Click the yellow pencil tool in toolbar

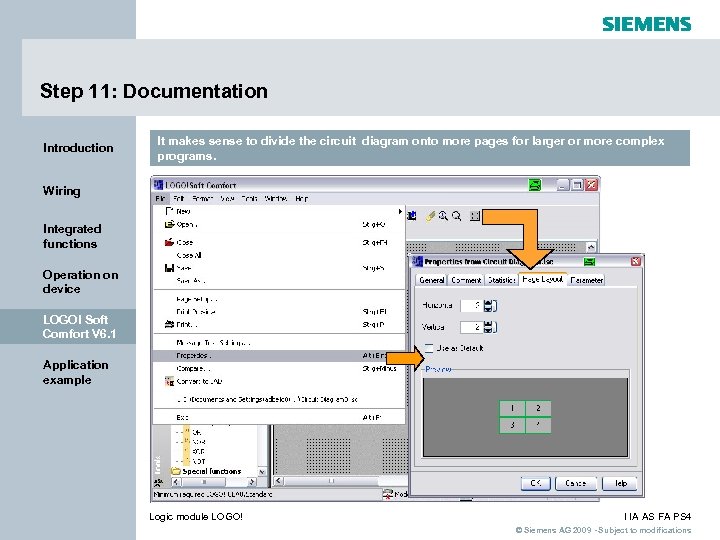tap(430, 216)
